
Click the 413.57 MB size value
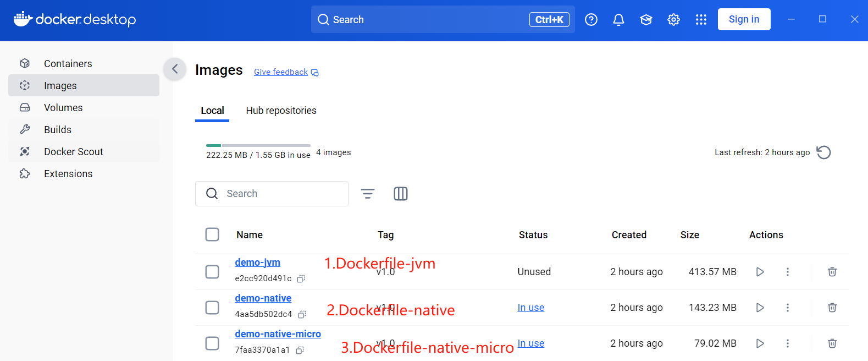point(712,272)
